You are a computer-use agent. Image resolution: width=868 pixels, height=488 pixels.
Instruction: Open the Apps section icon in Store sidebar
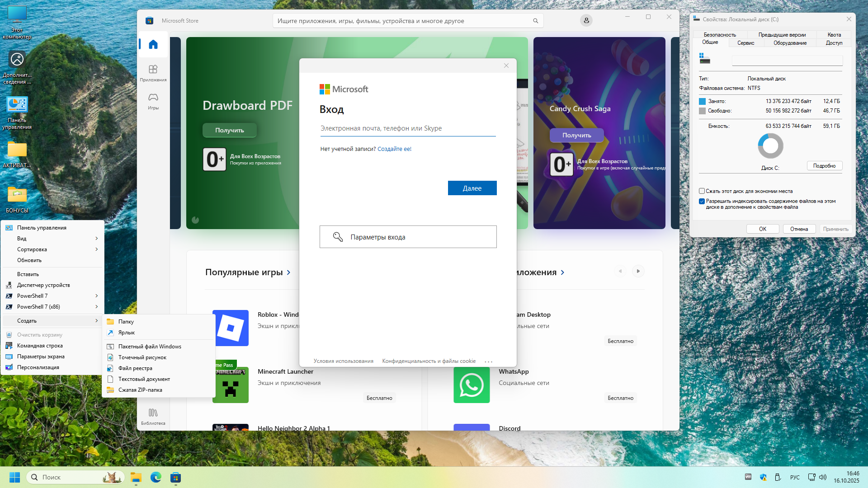point(153,69)
